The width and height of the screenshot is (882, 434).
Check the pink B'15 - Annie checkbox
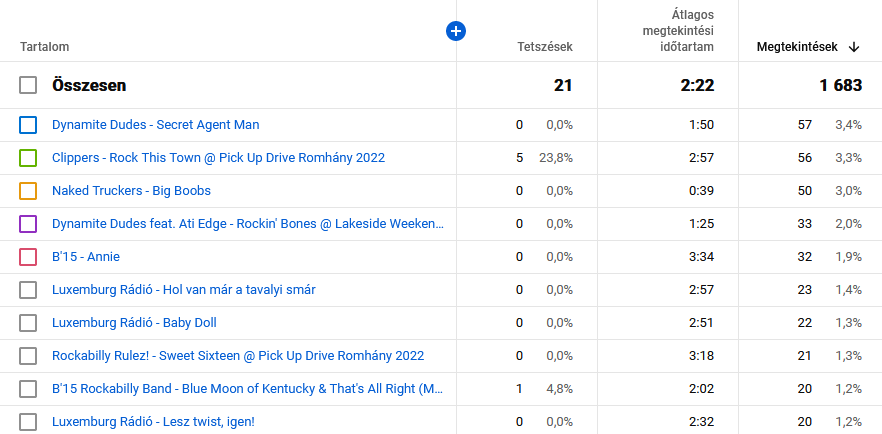(28, 257)
